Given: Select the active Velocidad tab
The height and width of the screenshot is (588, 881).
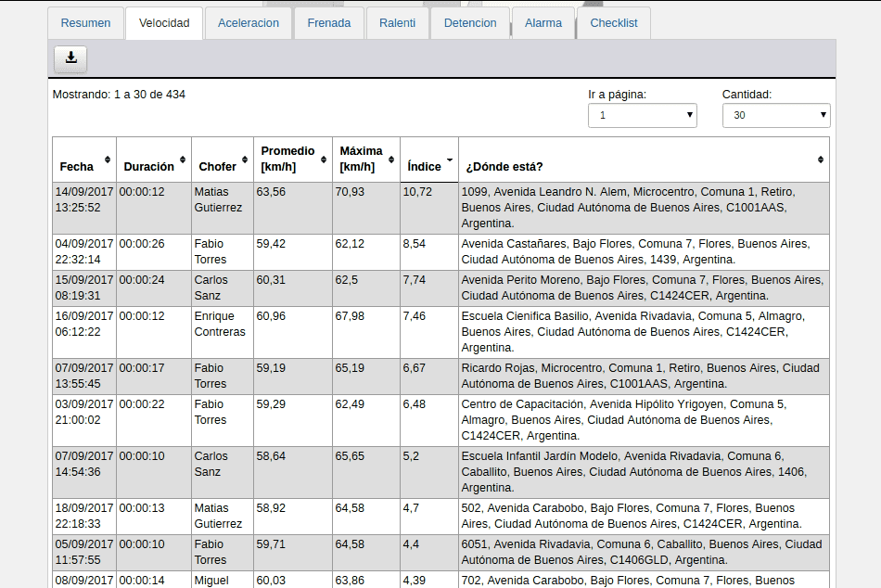Looking at the screenshot, I should (x=164, y=23).
